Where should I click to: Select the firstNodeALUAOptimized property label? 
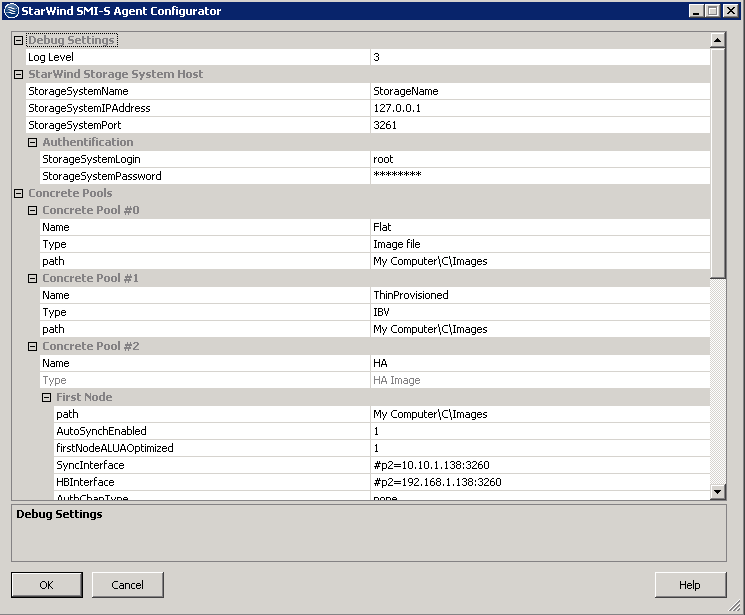115,448
